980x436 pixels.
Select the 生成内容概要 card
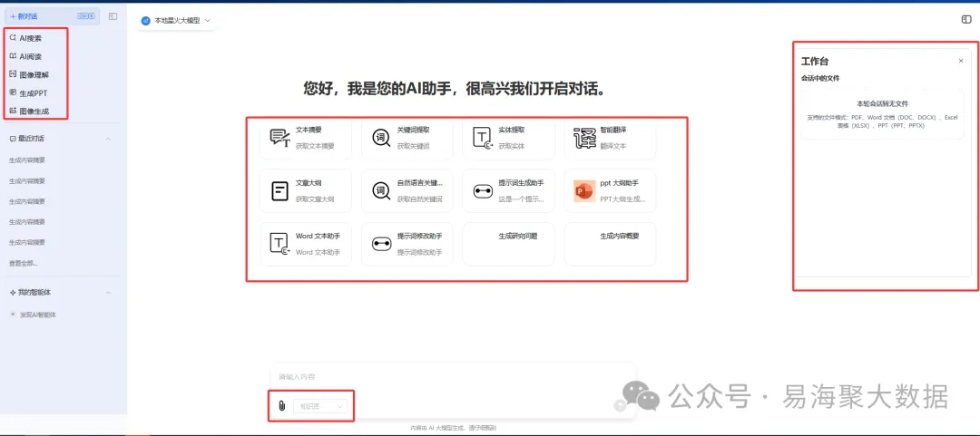coord(610,244)
